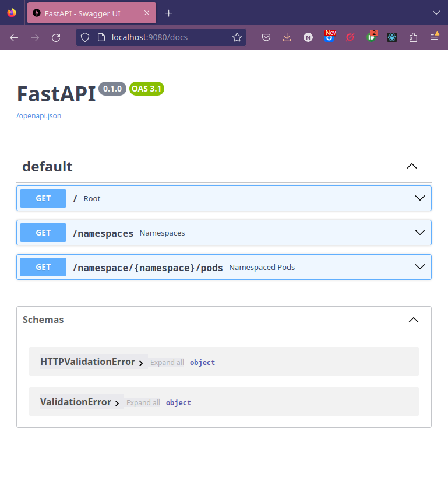Click the FastAPI title heading
The height and width of the screenshot is (484, 448).
point(57,94)
